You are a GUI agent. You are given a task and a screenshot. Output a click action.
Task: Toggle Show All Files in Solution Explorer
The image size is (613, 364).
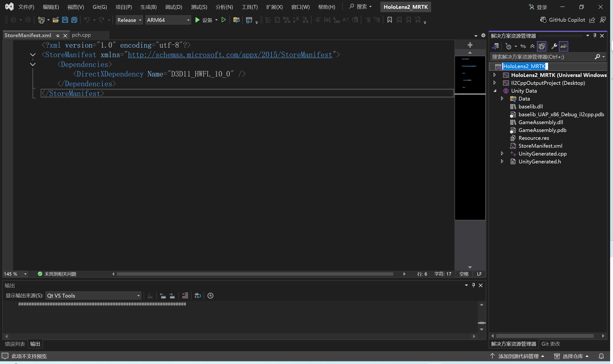point(541,46)
